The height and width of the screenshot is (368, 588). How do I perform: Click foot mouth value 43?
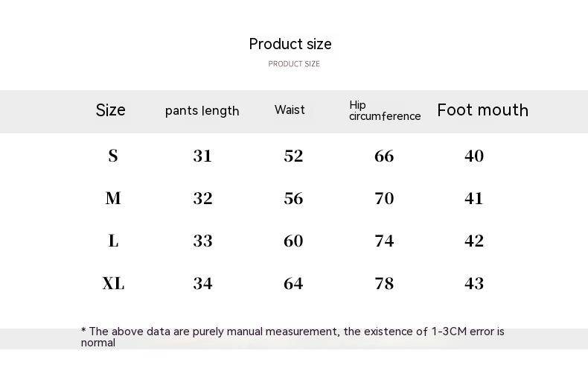click(x=474, y=283)
